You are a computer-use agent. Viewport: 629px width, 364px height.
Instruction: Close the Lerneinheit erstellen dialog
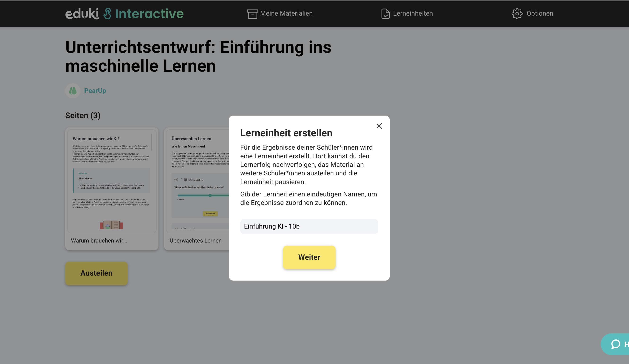[x=379, y=126]
